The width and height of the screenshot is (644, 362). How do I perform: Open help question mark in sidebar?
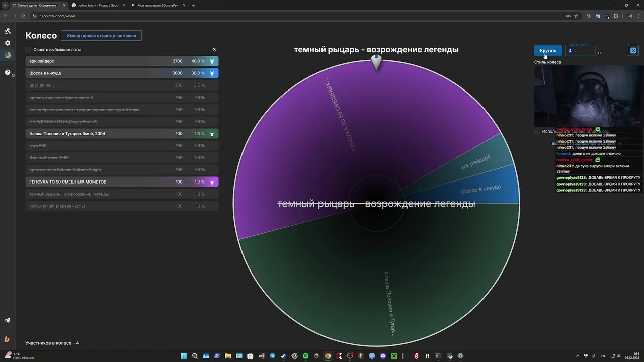8,72
